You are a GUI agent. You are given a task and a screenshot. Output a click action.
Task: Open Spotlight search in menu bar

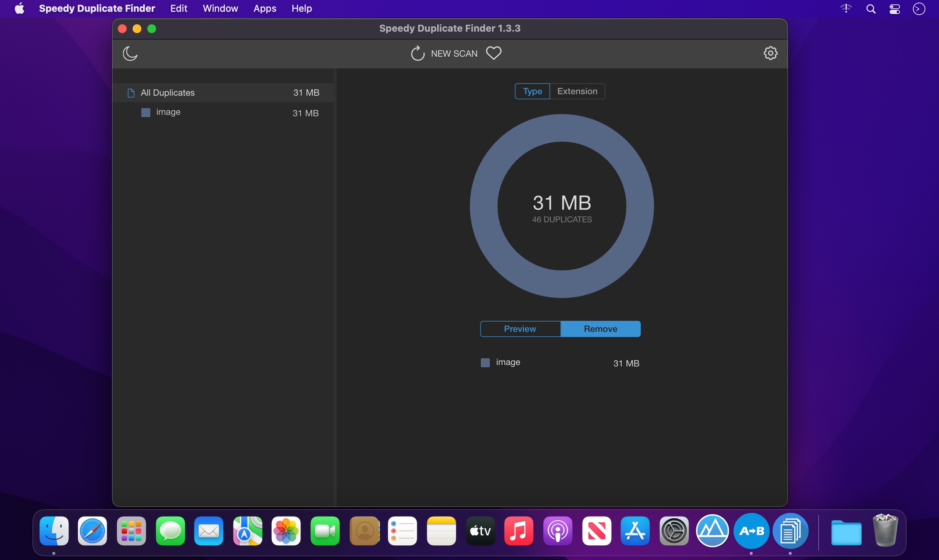tap(871, 9)
